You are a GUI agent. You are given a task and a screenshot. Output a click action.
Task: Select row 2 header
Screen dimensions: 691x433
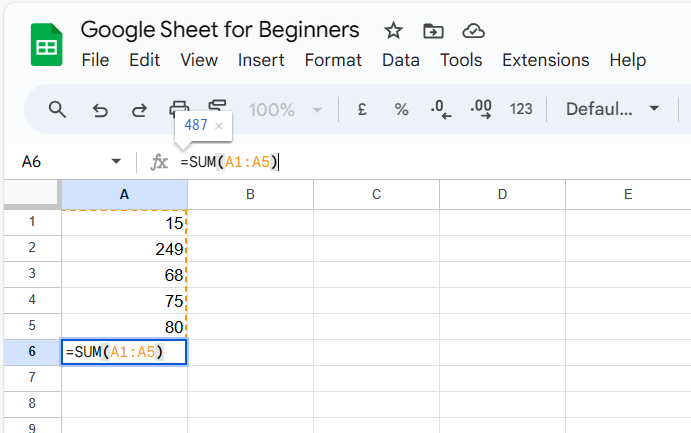32,248
